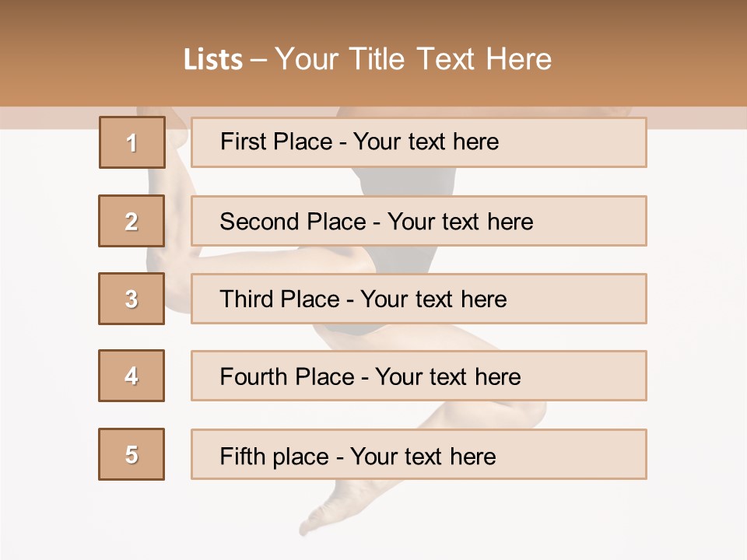Click 'Your text here' in the First bar

click(x=426, y=142)
